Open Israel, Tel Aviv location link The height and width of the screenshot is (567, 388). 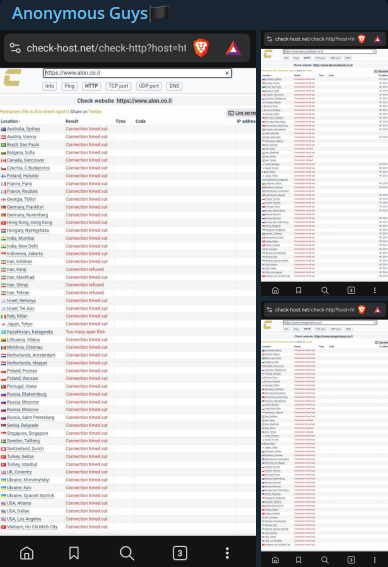coord(21,308)
